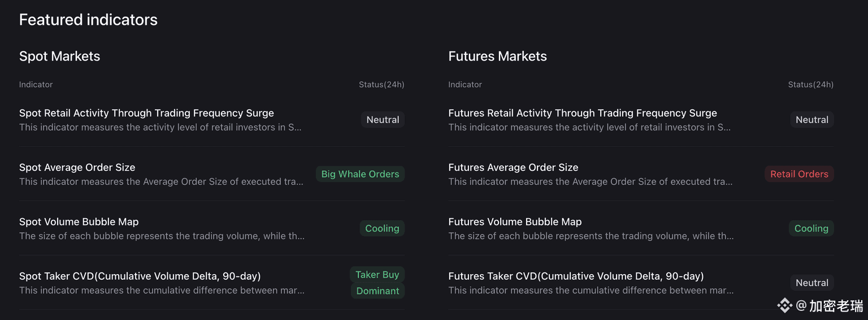Open the Spot Volume Bubble Map indicator
Viewport: 868px width, 320px height.
[x=79, y=222]
